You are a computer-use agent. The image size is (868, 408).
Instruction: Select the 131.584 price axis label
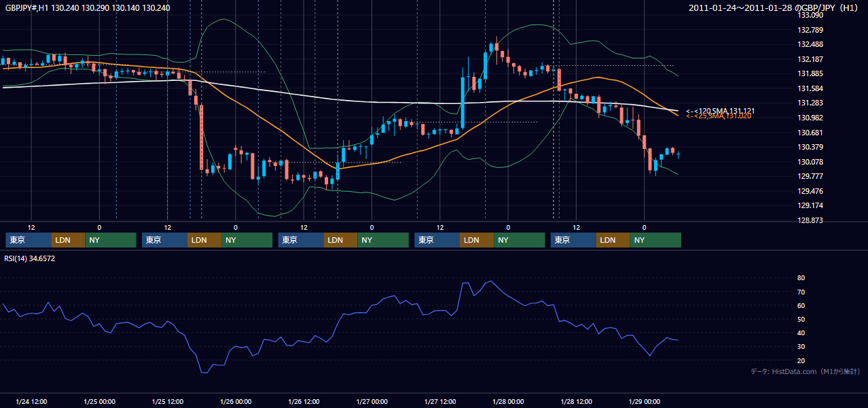point(811,88)
